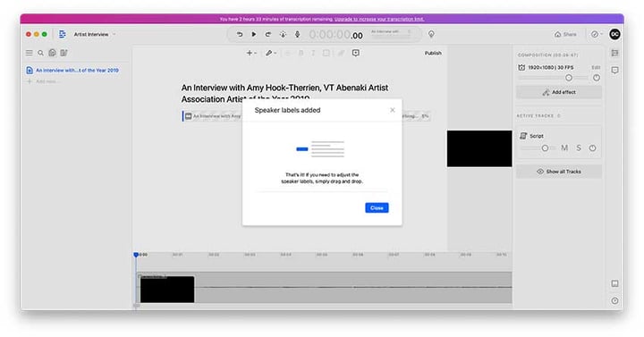Click the lightbulb tips icon

pyautogui.click(x=431, y=35)
